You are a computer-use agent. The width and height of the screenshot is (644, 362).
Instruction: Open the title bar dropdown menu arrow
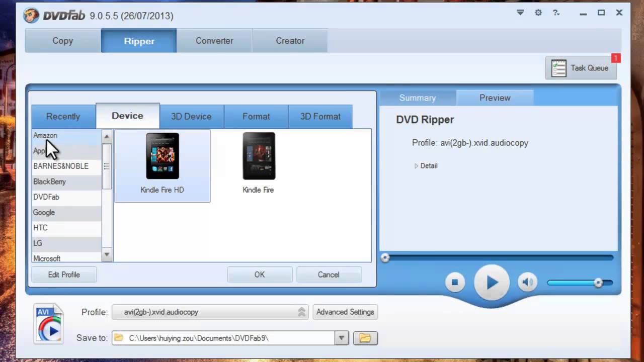(x=520, y=13)
